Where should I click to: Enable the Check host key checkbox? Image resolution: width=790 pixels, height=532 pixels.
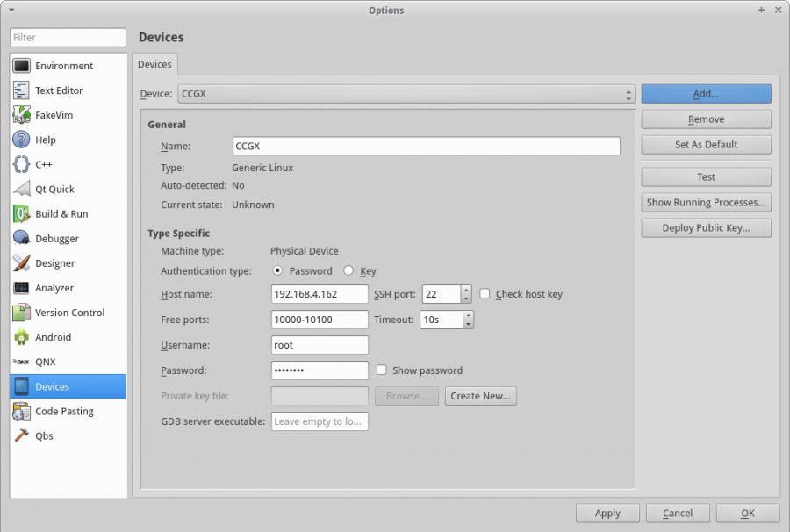point(485,294)
